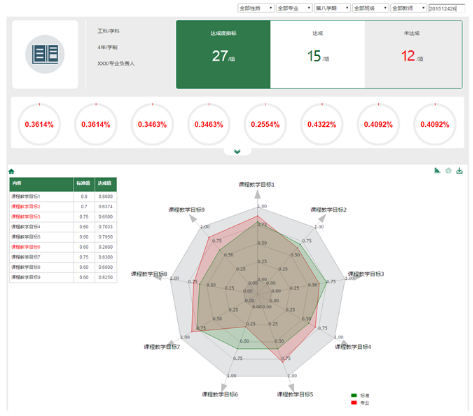Click the book icon in the profile card

[x=45, y=54]
